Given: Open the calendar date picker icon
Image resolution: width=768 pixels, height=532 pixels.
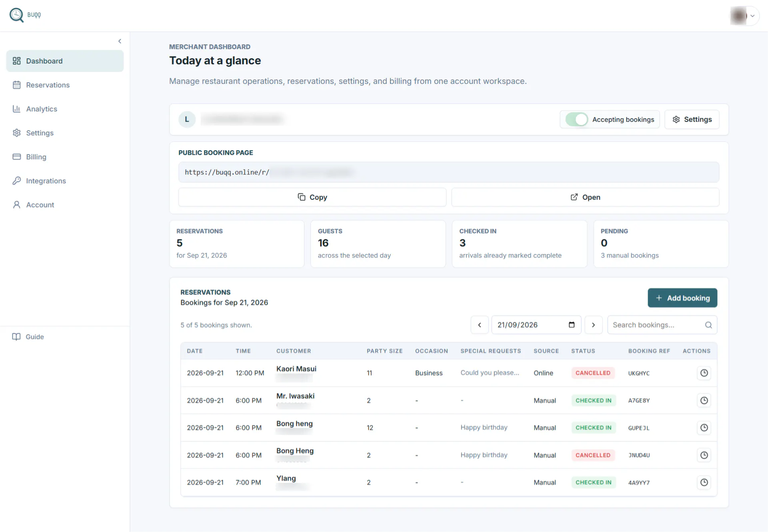Looking at the screenshot, I should [572, 325].
